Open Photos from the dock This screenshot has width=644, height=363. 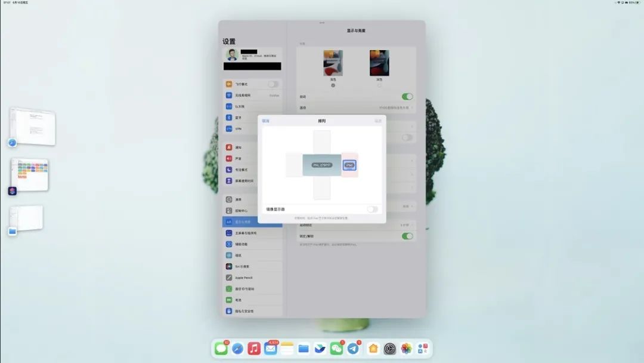406,349
